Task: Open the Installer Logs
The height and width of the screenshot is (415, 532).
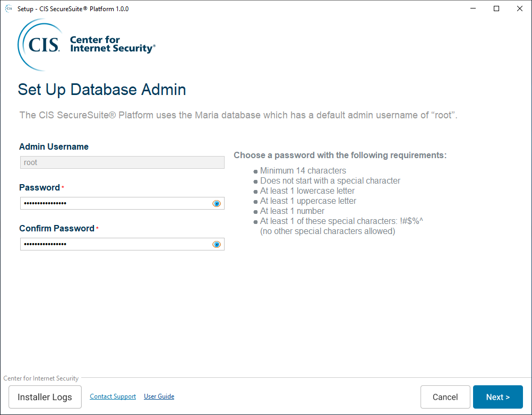Action: pyautogui.click(x=45, y=397)
